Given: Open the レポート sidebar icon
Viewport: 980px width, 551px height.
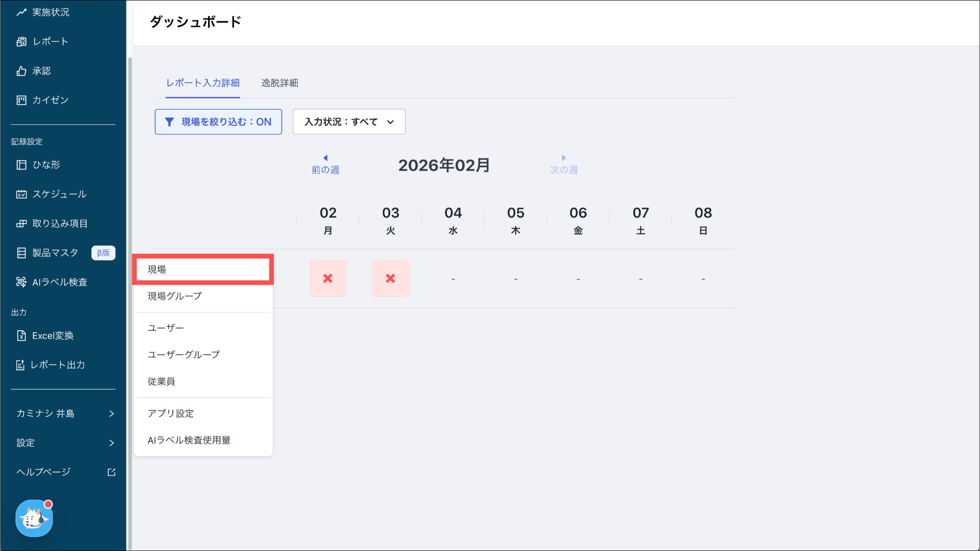Looking at the screenshot, I should click(21, 42).
